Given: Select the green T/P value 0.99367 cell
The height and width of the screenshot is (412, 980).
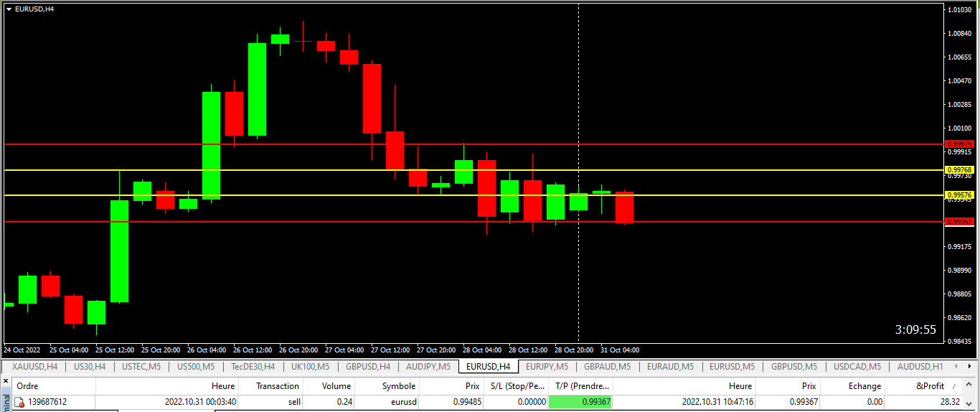Looking at the screenshot, I should pyautogui.click(x=580, y=402).
